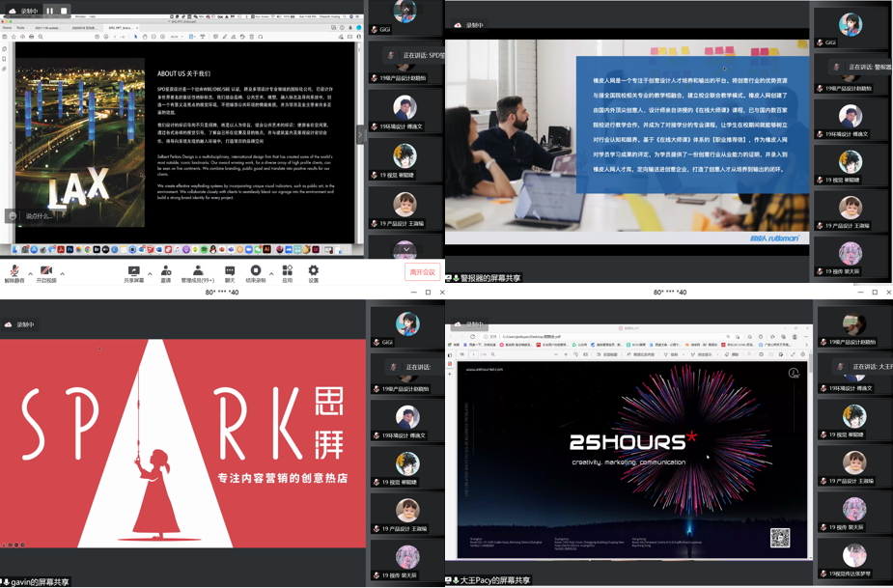Stop recording using the square button
893x588 pixels.
pos(64,11)
